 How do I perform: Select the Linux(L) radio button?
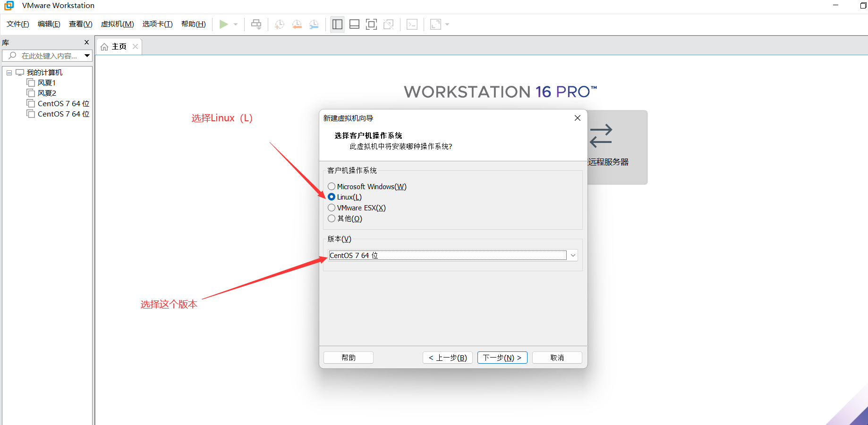[x=332, y=197]
